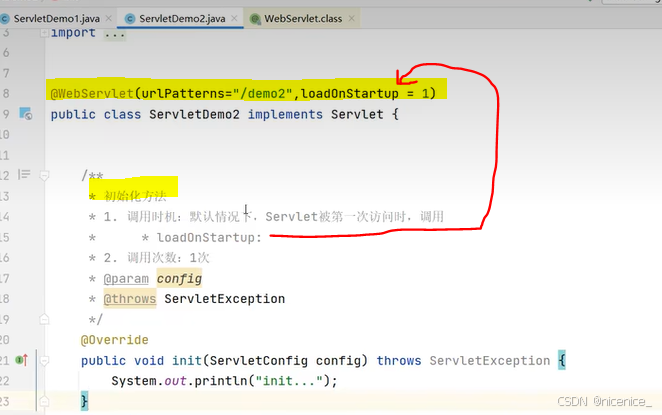Close the ServletDemo1.java tab
662x415 pixels.
click(109, 18)
